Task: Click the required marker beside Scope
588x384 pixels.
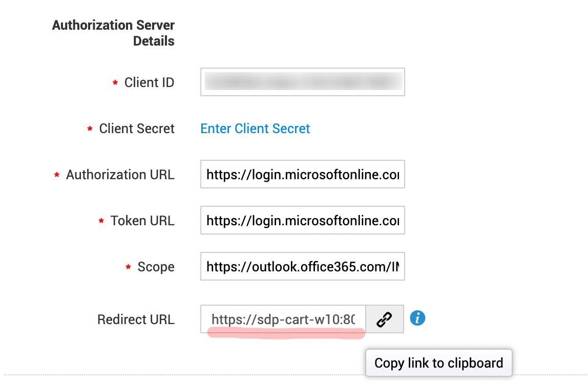Action: coord(129,267)
